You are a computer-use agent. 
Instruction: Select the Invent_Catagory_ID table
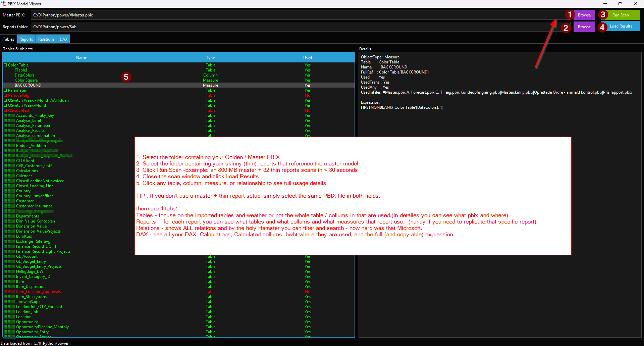coord(179,277)
